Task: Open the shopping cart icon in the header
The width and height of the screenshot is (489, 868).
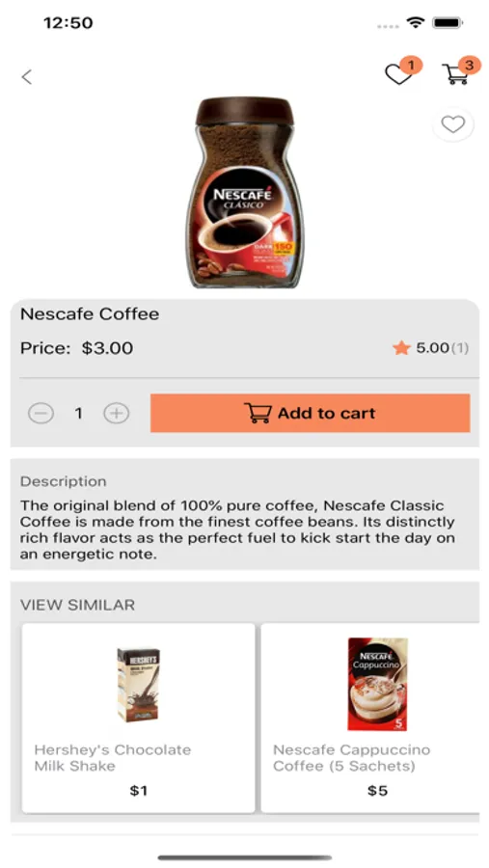Action: tap(456, 74)
